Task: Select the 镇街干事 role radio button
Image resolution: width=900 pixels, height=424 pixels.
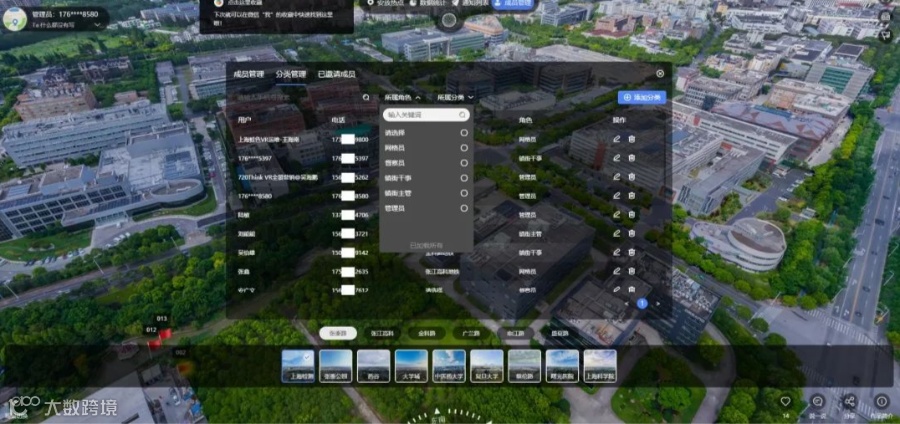Action: click(464, 178)
